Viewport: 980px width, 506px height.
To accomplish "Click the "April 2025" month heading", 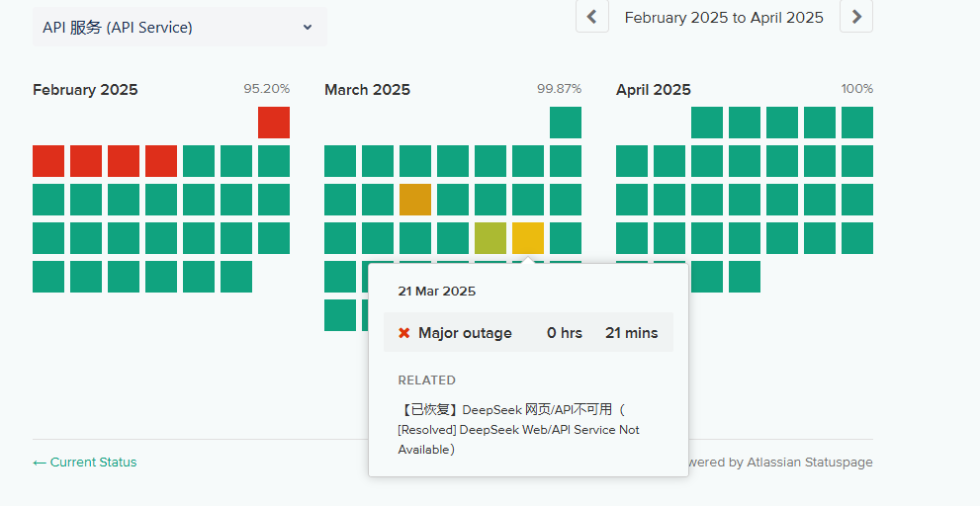I will 653,90.
